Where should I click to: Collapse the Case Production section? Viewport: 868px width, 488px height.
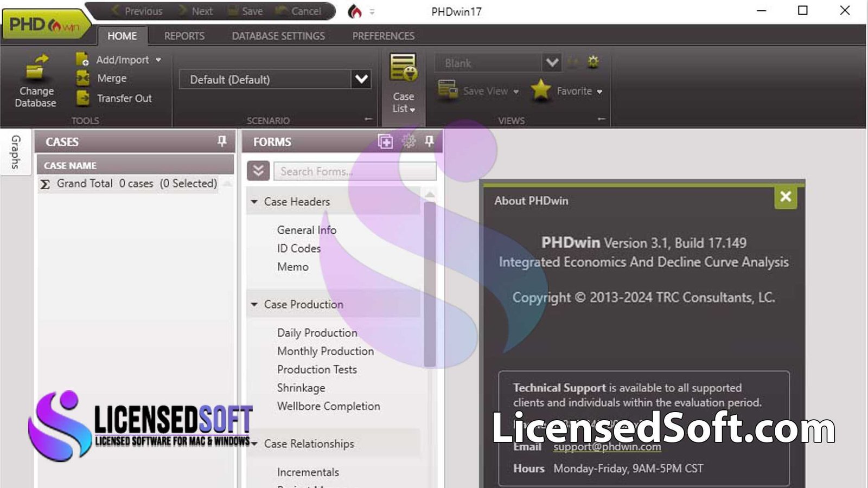pos(254,304)
